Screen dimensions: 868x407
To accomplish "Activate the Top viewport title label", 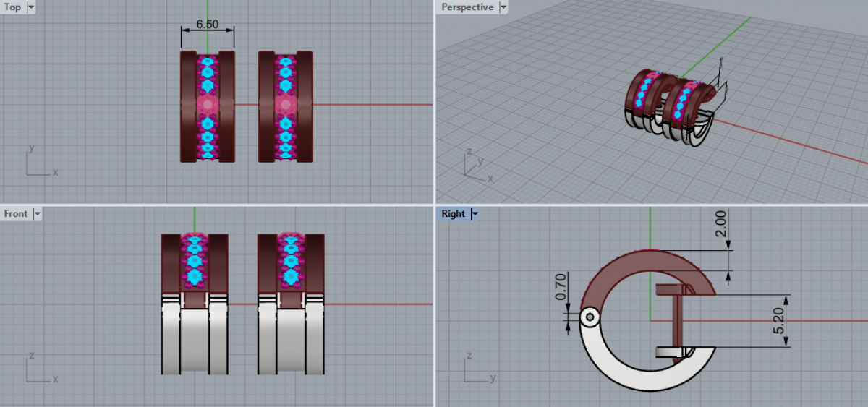I will click(12, 7).
